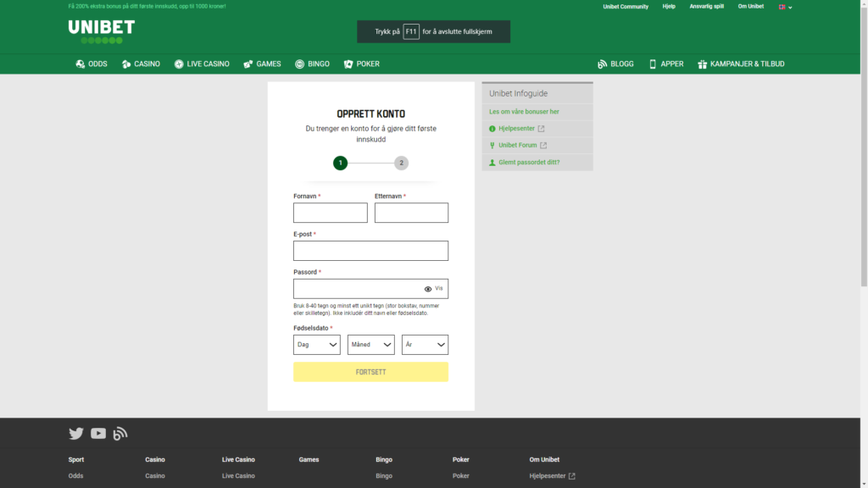This screenshot has height=488, width=868.
Task: Open Unibet Community link
Action: pyautogui.click(x=626, y=7)
